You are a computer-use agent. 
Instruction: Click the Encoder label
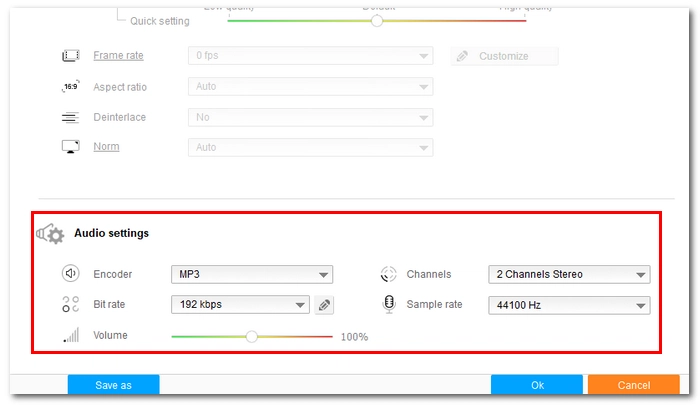pyautogui.click(x=112, y=274)
